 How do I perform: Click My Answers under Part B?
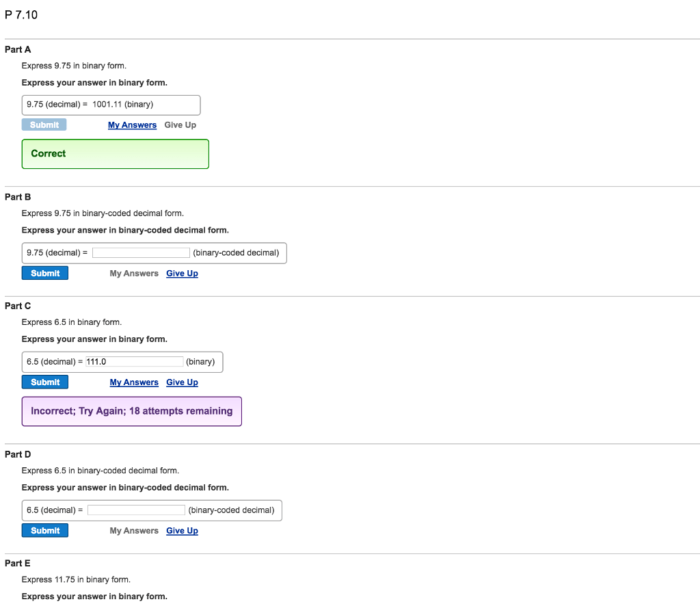point(134,274)
